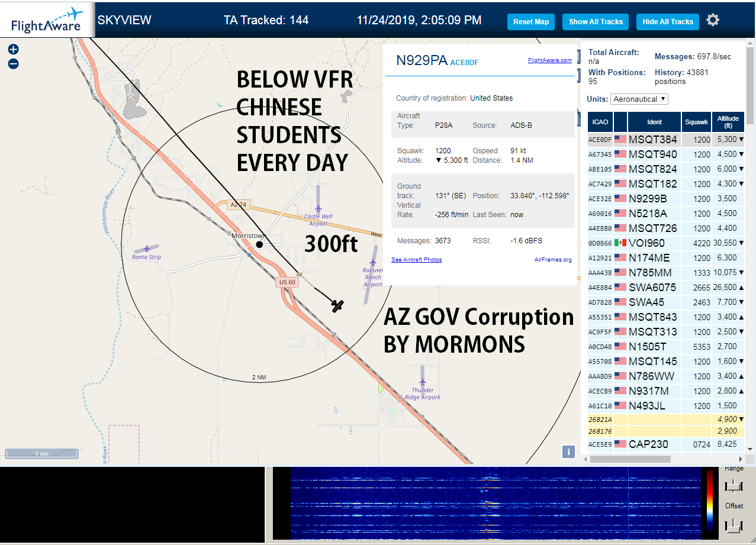Select MSQT182 aircraft row

666,184
